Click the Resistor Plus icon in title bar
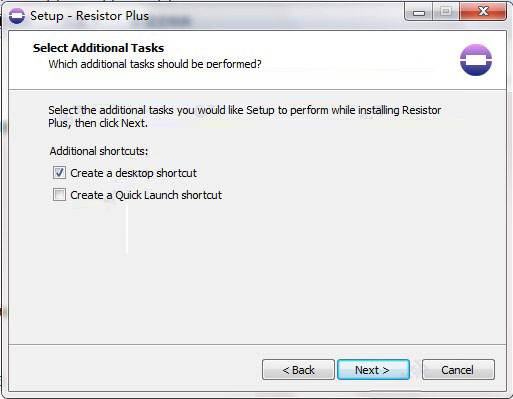Screen dimensions: 513x399 (x=17, y=16)
